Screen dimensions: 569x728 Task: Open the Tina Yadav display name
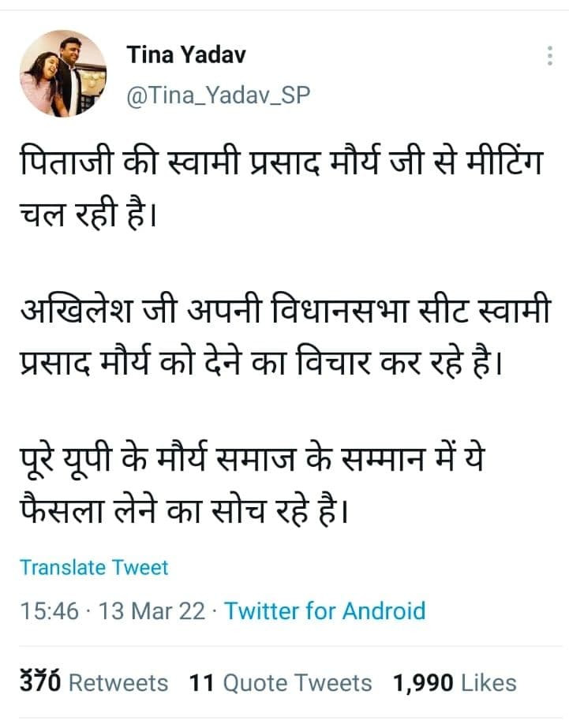(x=186, y=55)
